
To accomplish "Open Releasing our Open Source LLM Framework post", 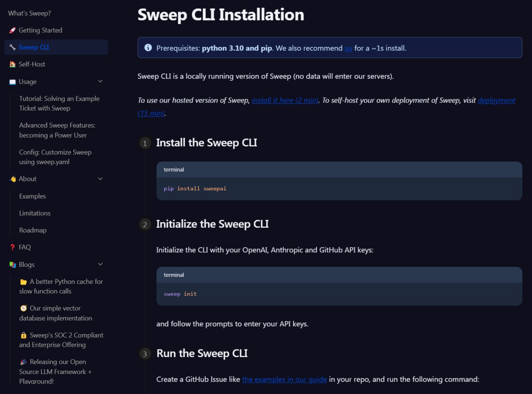I will [55, 372].
